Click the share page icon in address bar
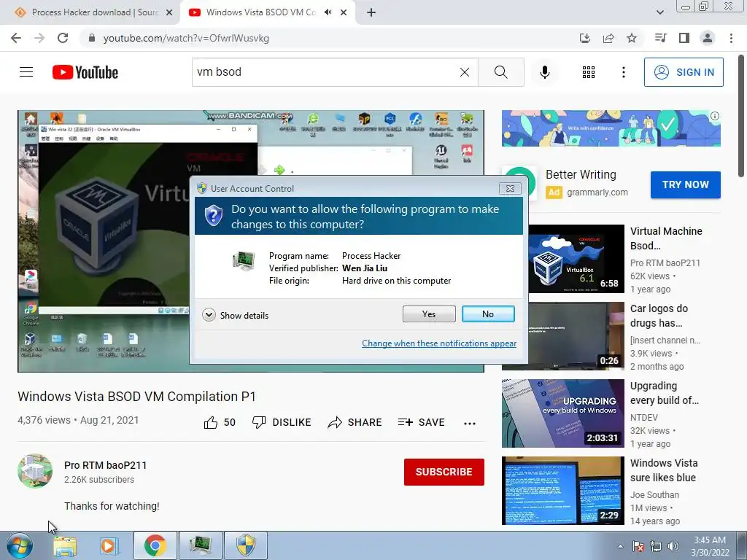This screenshot has height=560, width=747. click(608, 38)
